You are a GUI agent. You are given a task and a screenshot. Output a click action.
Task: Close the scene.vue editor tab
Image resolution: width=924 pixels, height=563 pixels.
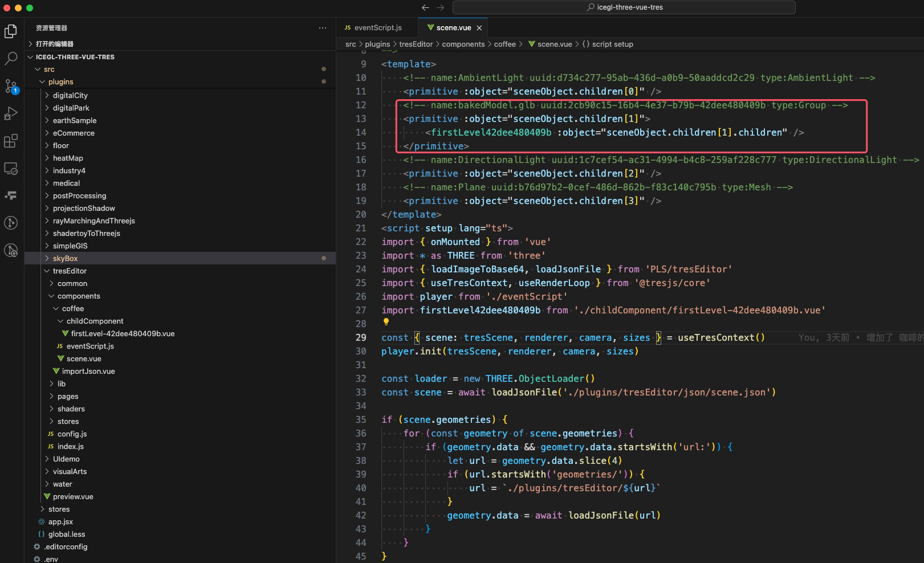479,28
